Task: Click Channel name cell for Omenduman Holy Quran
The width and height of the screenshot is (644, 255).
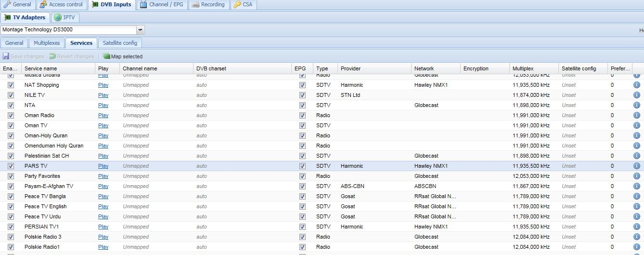Action: [136, 146]
